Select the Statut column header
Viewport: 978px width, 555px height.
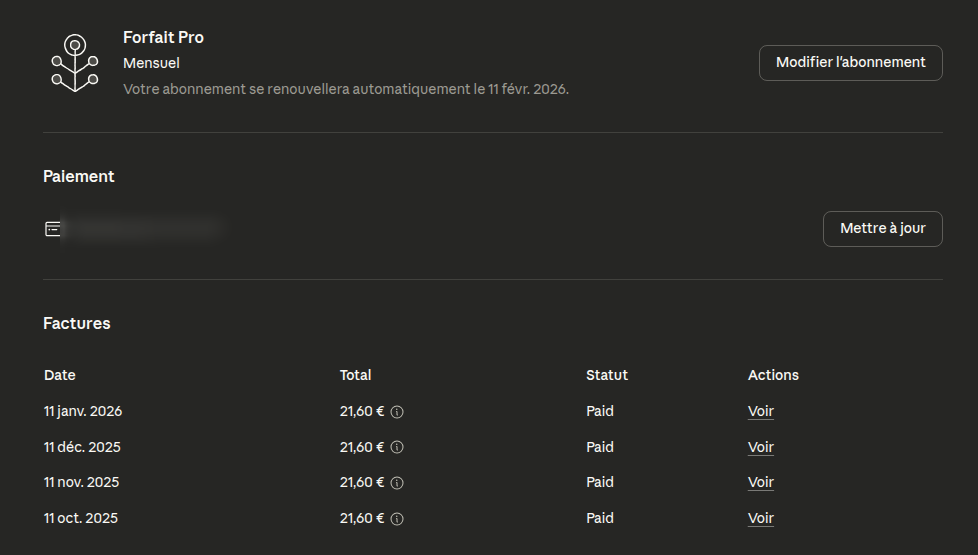coord(607,375)
